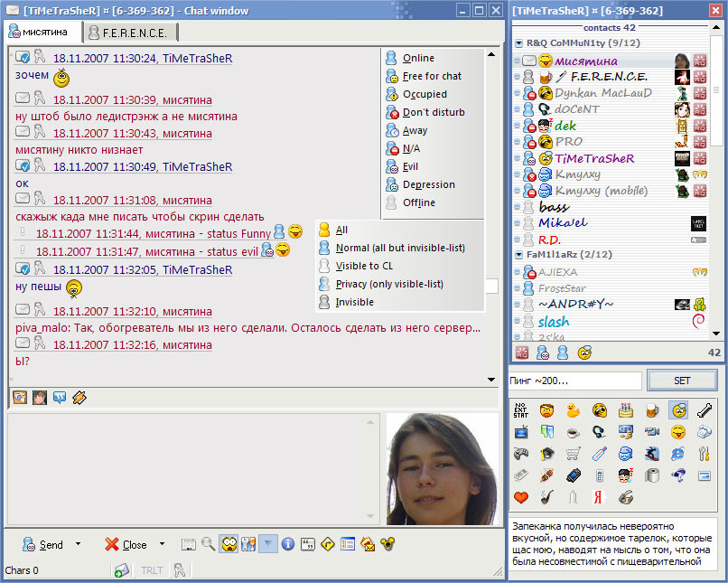The width and height of the screenshot is (728, 583).
Task: Select Privacy (only visible-list) visibility option
Action: click(388, 284)
